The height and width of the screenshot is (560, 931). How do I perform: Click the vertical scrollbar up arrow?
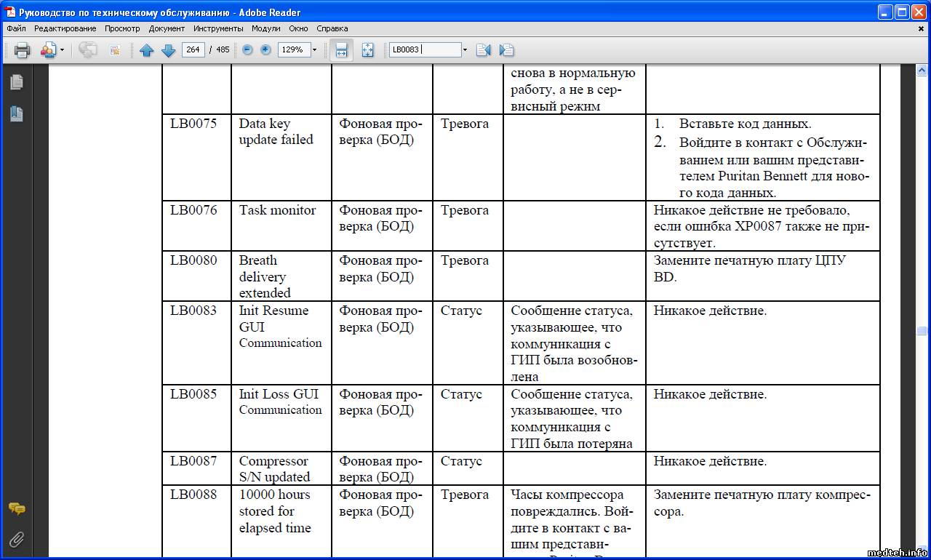point(922,71)
